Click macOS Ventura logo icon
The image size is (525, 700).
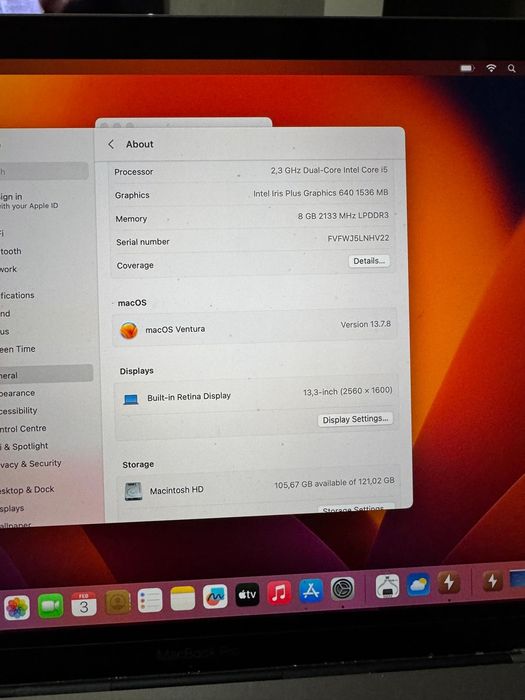point(129,331)
